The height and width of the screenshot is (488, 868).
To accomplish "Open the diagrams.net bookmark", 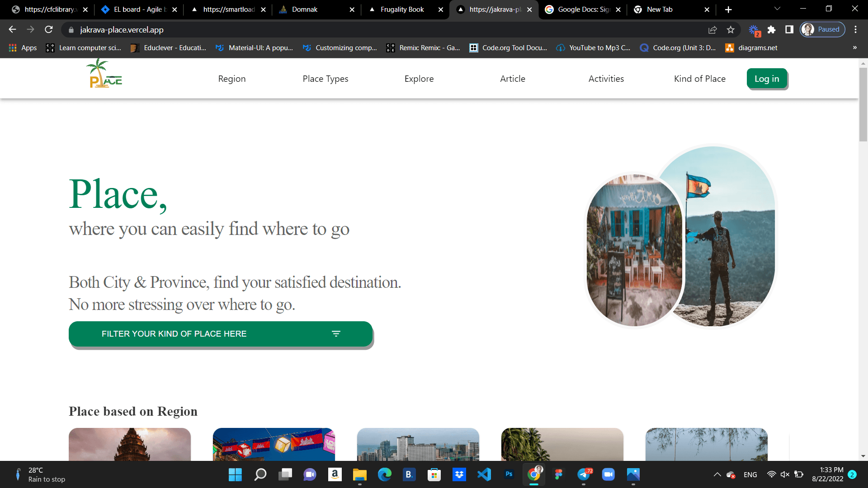I will (x=751, y=47).
